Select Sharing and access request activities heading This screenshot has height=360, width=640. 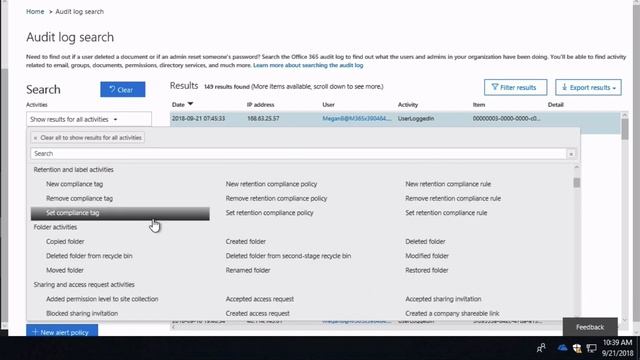(84, 284)
